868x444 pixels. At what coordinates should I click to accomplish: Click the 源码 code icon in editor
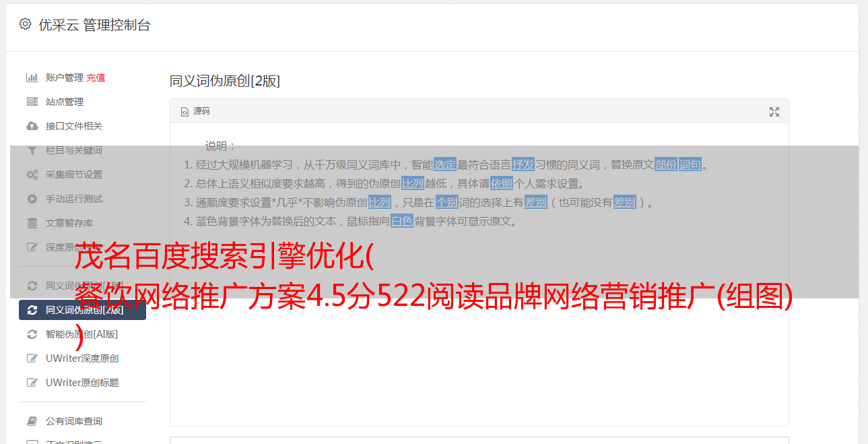click(185, 112)
